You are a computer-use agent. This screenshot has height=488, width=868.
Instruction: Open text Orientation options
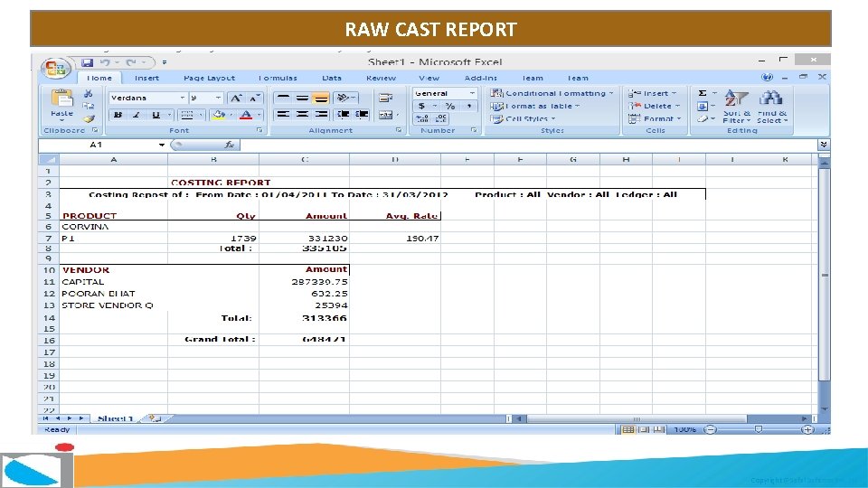click(345, 98)
